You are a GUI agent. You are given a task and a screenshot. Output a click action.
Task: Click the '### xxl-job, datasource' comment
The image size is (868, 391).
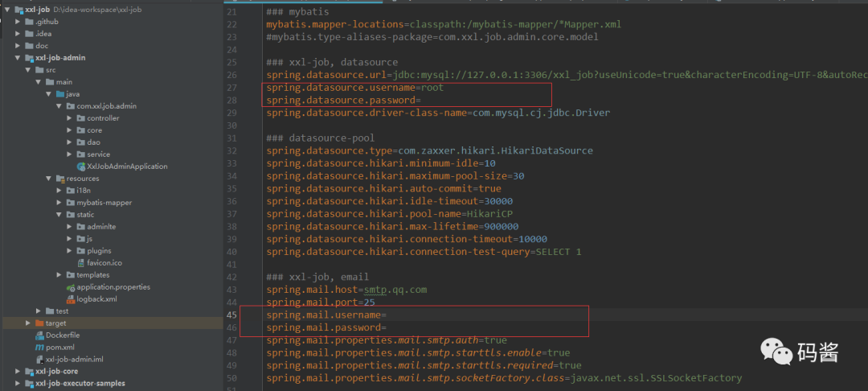332,62
